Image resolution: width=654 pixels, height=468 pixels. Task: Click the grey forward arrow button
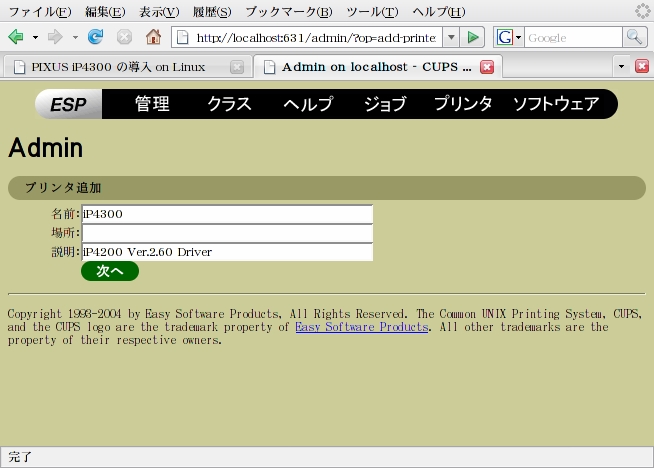55,37
